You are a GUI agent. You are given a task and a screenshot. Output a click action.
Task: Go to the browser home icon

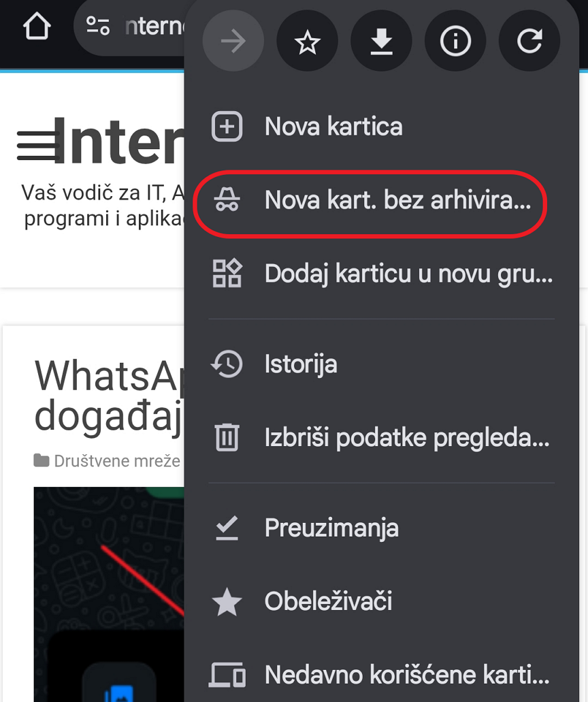point(37,27)
